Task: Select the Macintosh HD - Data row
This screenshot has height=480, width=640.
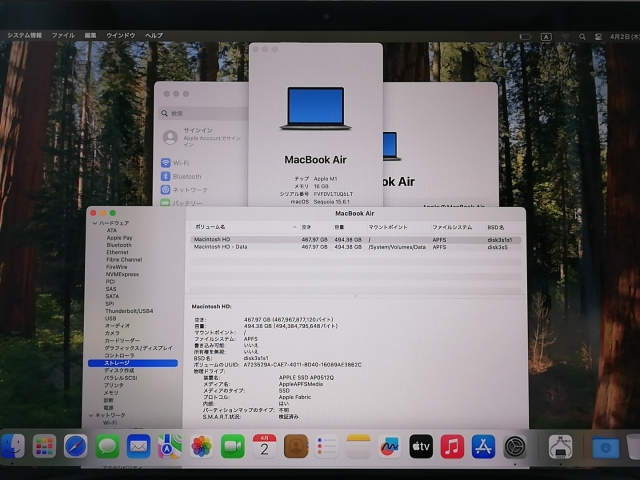Action: coord(355,247)
